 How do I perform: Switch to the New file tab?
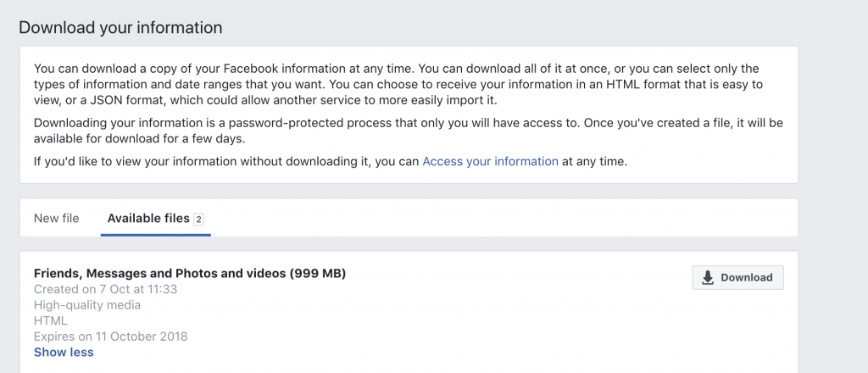tap(57, 218)
